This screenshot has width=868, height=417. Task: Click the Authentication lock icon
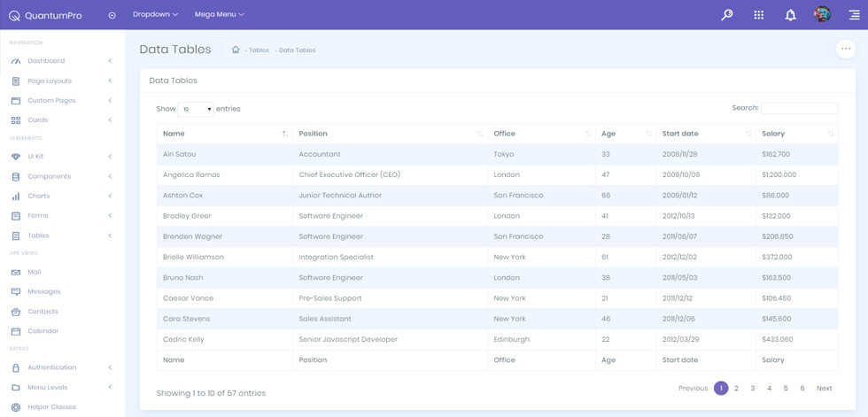(16, 367)
